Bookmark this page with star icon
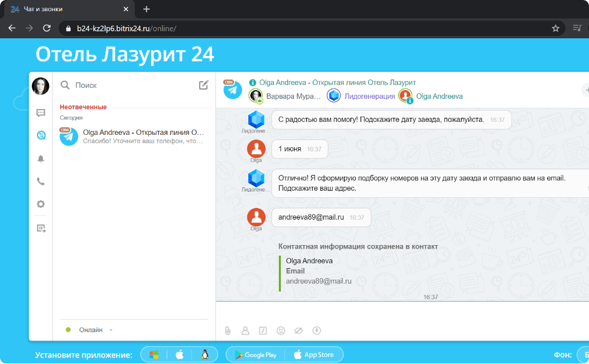 point(555,28)
